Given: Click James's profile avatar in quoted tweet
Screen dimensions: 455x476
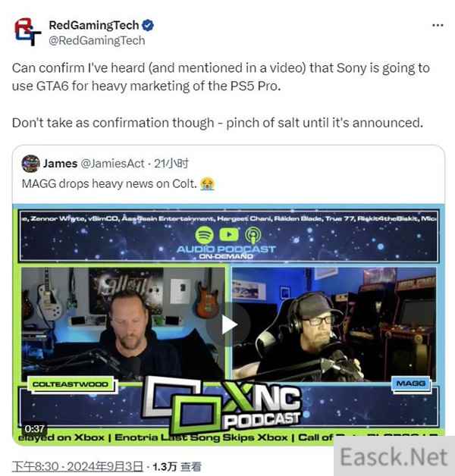Looking at the screenshot, I should [30, 163].
